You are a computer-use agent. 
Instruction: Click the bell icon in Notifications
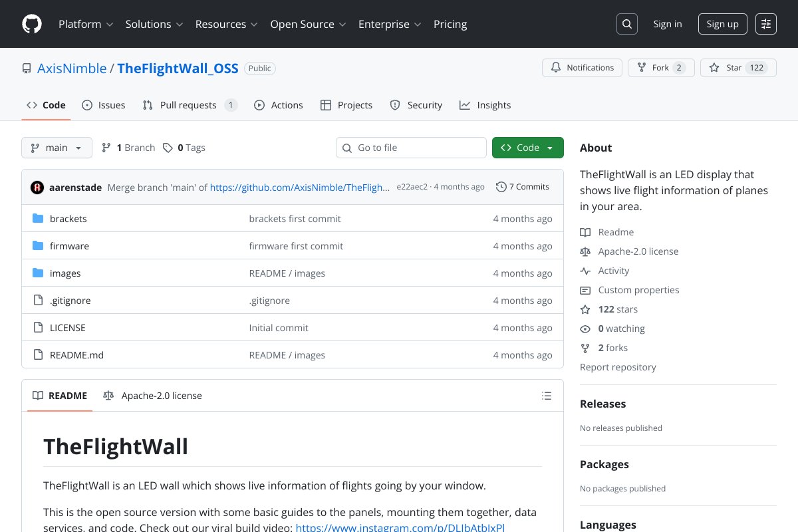tap(556, 68)
